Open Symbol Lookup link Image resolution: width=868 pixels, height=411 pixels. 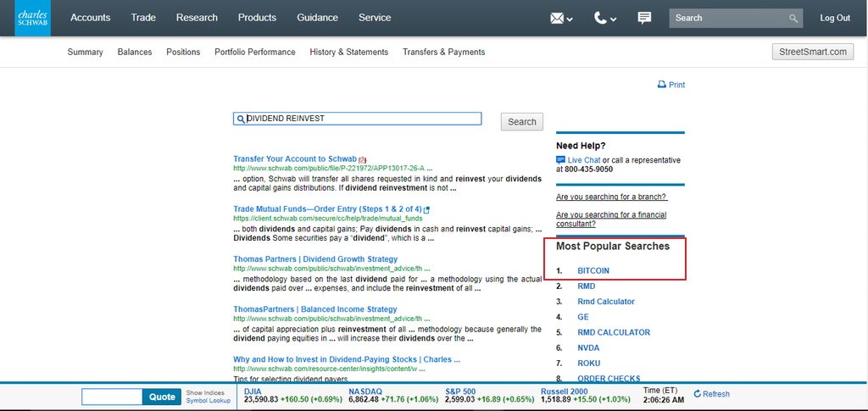coord(209,401)
